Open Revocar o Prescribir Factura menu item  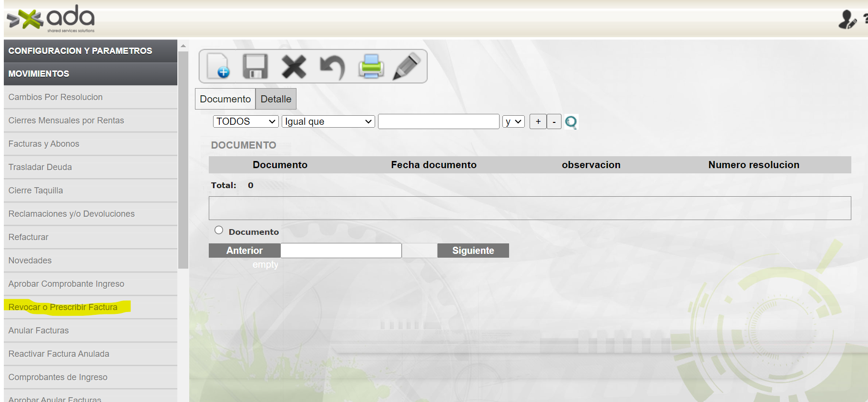(63, 307)
